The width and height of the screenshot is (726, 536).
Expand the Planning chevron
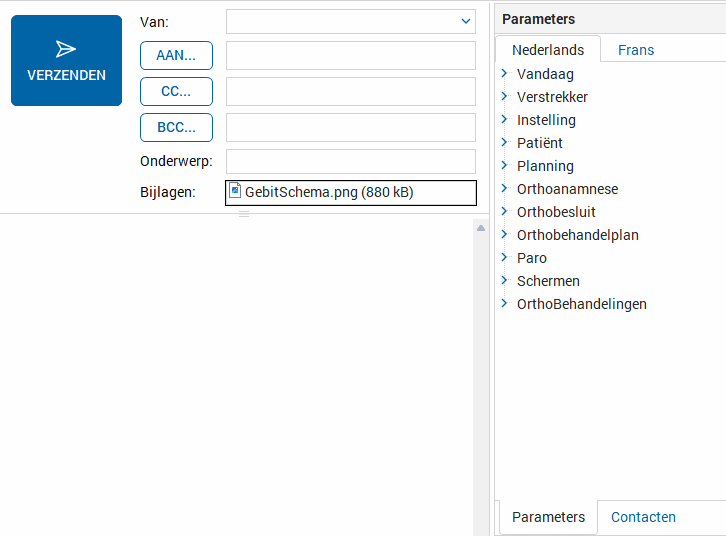pyautogui.click(x=504, y=165)
